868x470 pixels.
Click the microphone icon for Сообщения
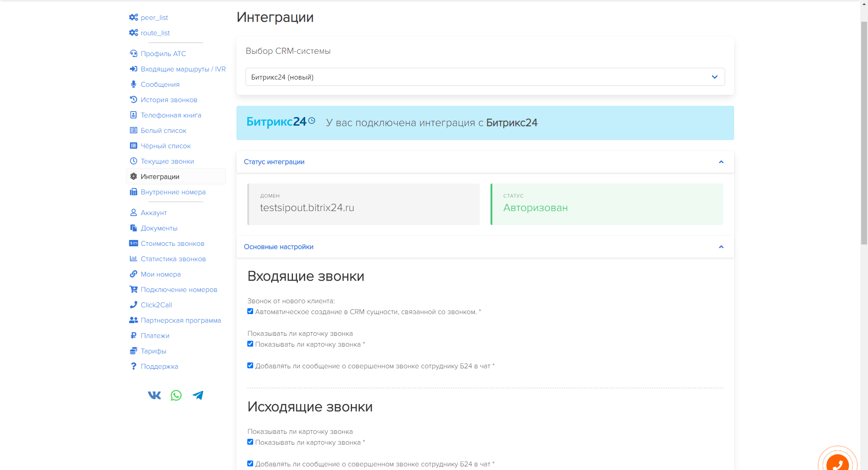coord(133,84)
